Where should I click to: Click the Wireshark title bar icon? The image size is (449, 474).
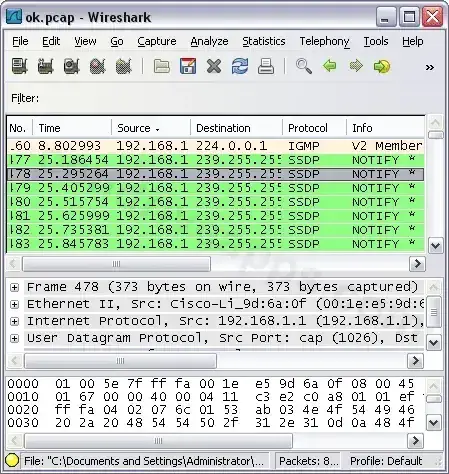click(14, 16)
